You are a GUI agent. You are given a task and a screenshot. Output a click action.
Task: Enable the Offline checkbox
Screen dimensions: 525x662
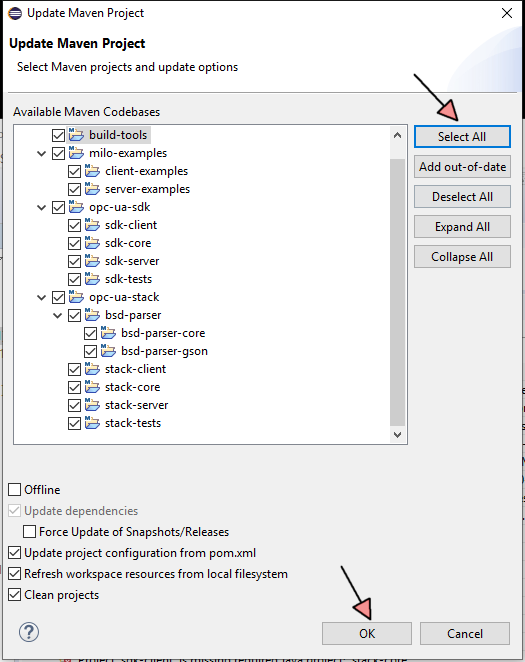pyautogui.click(x=15, y=489)
